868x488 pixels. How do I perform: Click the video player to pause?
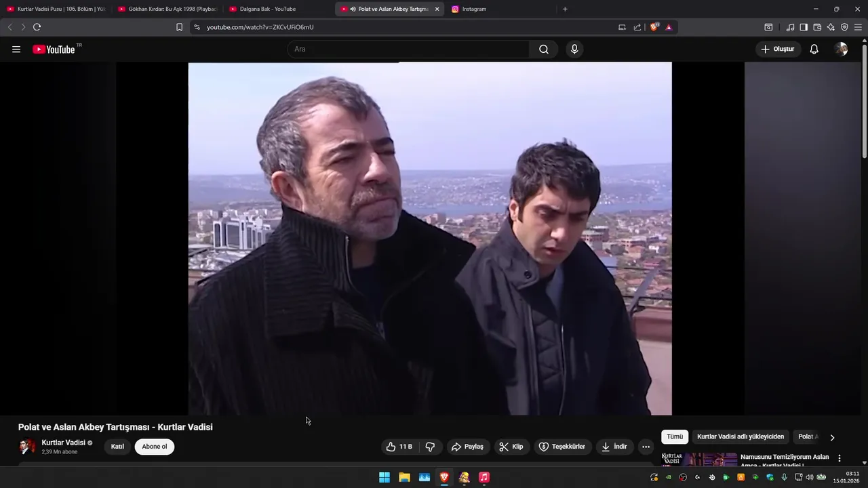tap(430, 239)
